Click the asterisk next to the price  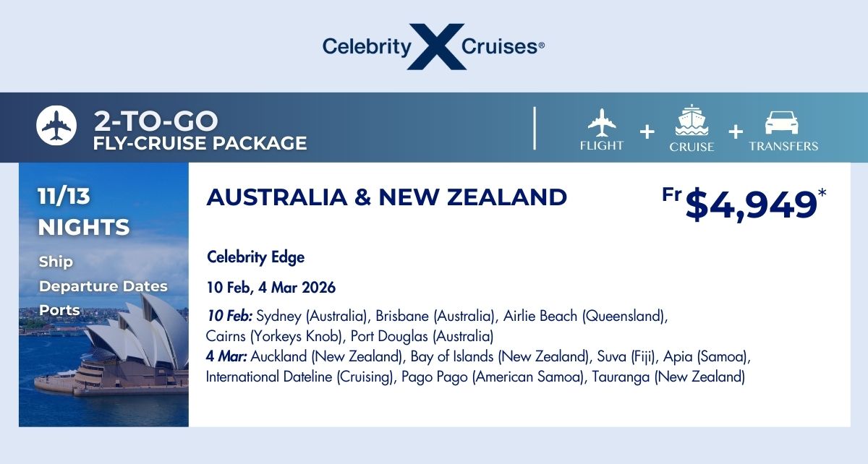822,193
